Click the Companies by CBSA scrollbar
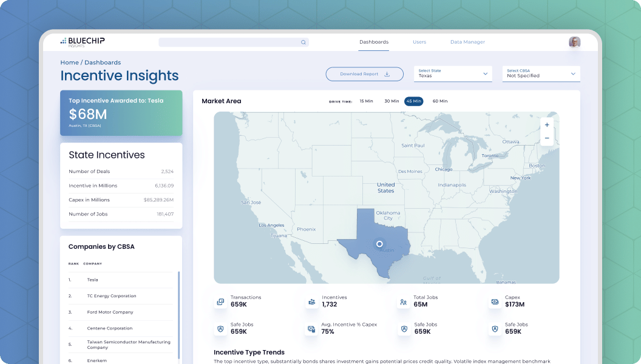The height and width of the screenshot is (364, 641). [178, 316]
